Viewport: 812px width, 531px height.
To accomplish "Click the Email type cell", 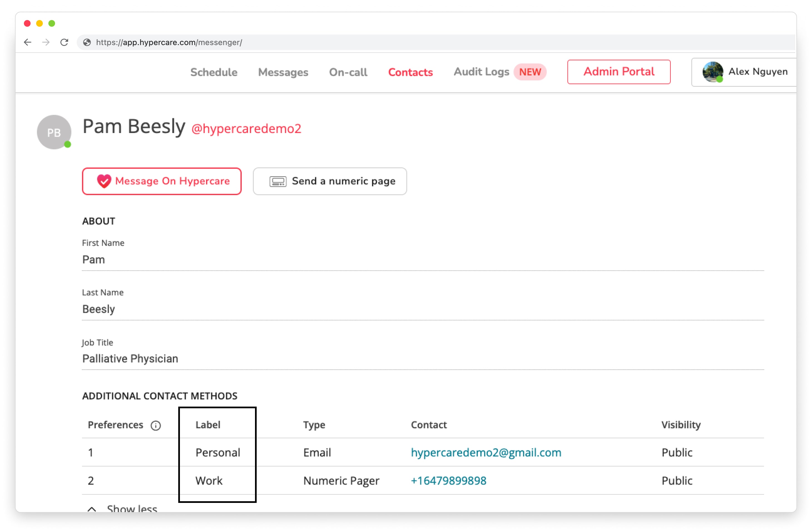I will (x=317, y=453).
